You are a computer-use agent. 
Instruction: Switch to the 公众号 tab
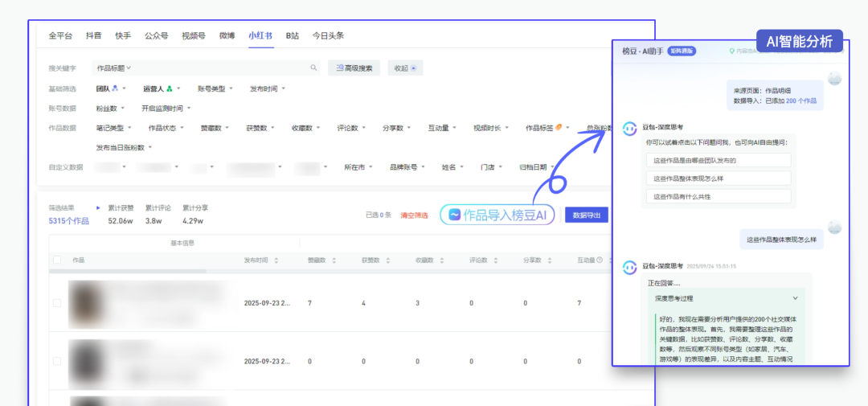(157, 35)
